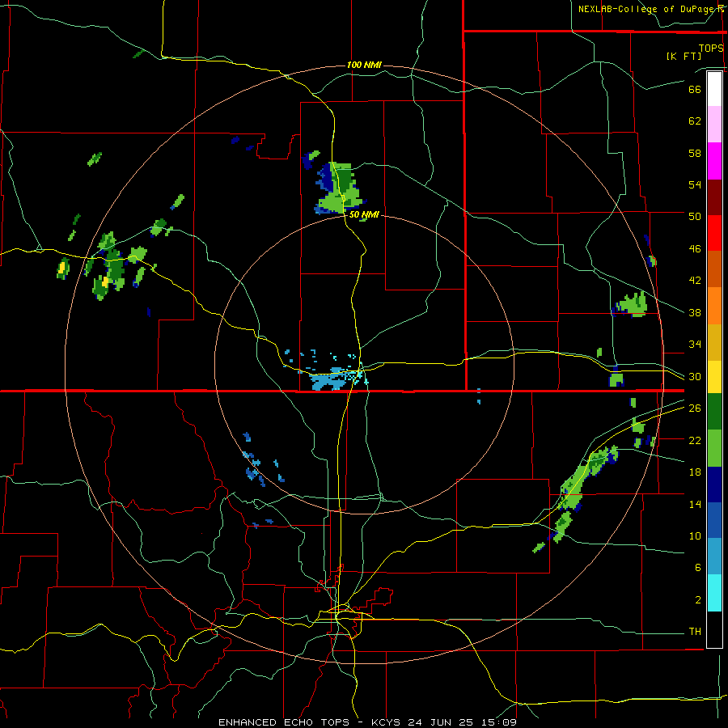The height and width of the screenshot is (728, 728).
Task: Click the gold 34 legend swatch
Action: (x=714, y=342)
